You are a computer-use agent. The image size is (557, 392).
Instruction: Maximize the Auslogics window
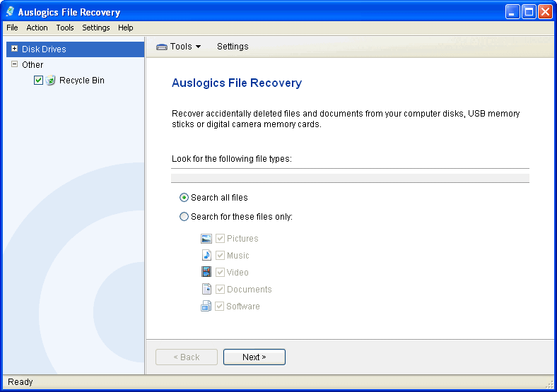point(529,12)
